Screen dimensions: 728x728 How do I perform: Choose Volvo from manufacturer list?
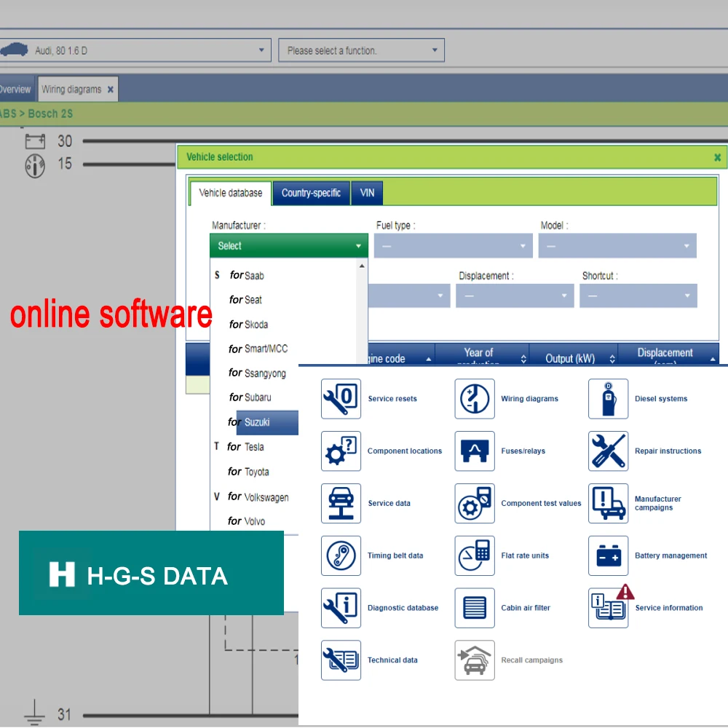point(254,521)
